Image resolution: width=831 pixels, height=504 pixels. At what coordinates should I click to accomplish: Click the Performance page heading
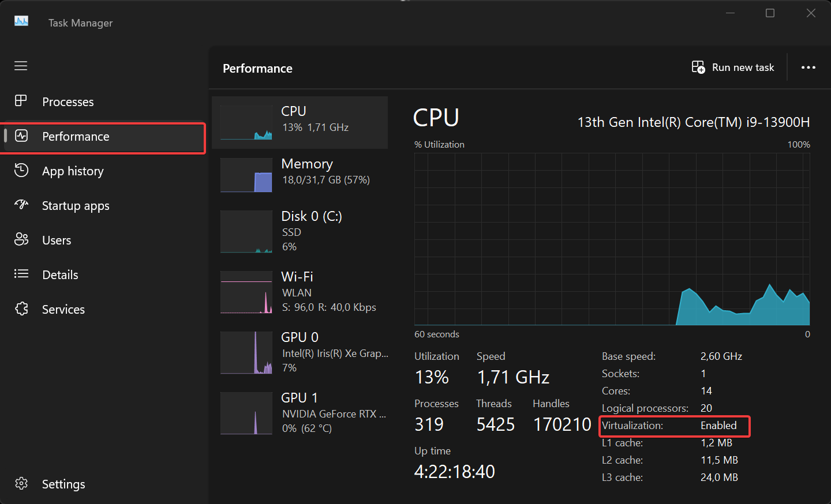pyautogui.click(x=257, y=69)
